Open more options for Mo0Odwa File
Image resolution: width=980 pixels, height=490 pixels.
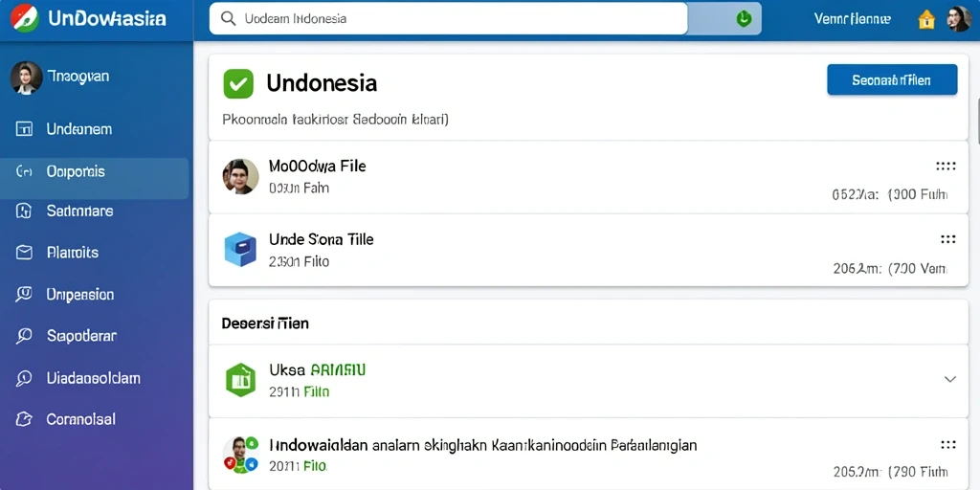click(946, 167)
